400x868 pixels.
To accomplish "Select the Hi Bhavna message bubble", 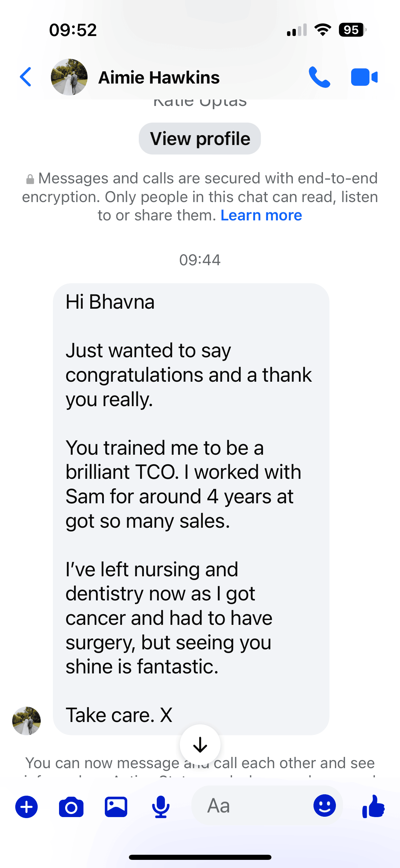I will pyautogui.click(x=191, y=509).
